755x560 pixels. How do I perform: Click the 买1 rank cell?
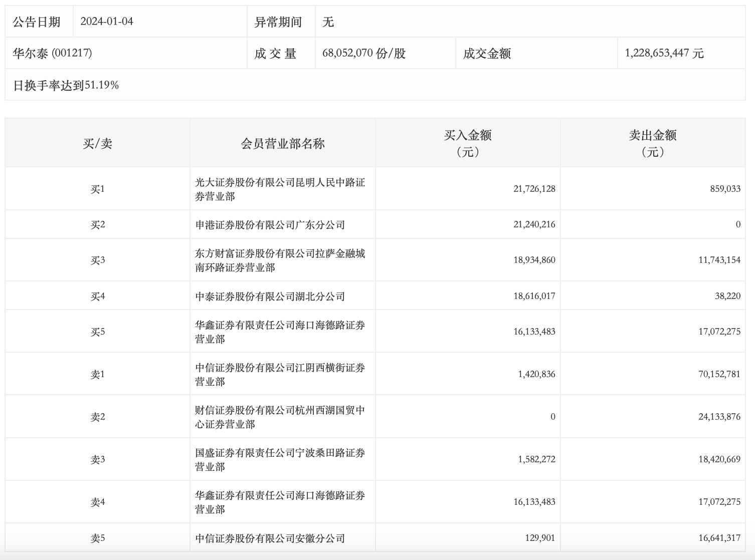(97, 189)
